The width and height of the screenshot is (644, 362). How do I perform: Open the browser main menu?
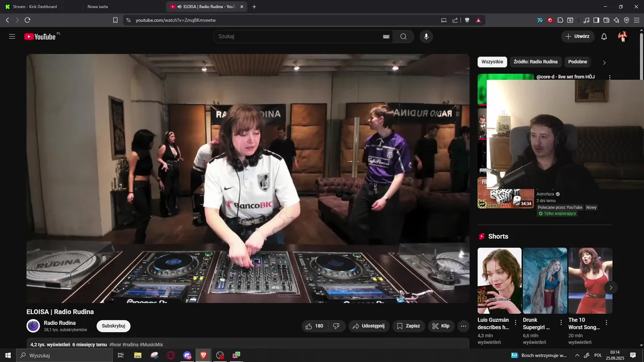click(637, 20)
